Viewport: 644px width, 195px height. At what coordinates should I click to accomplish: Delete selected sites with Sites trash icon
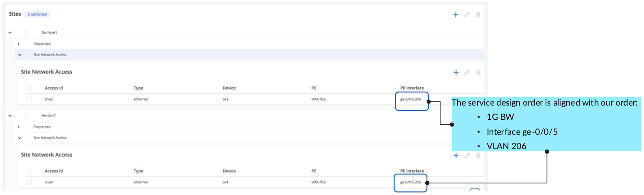point(478,15)
